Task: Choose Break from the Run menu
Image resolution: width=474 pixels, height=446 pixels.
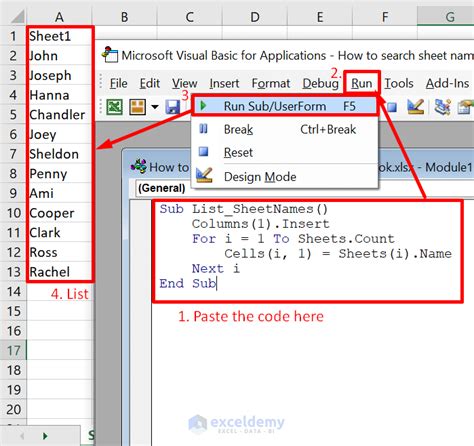Action: pos(284,129)
